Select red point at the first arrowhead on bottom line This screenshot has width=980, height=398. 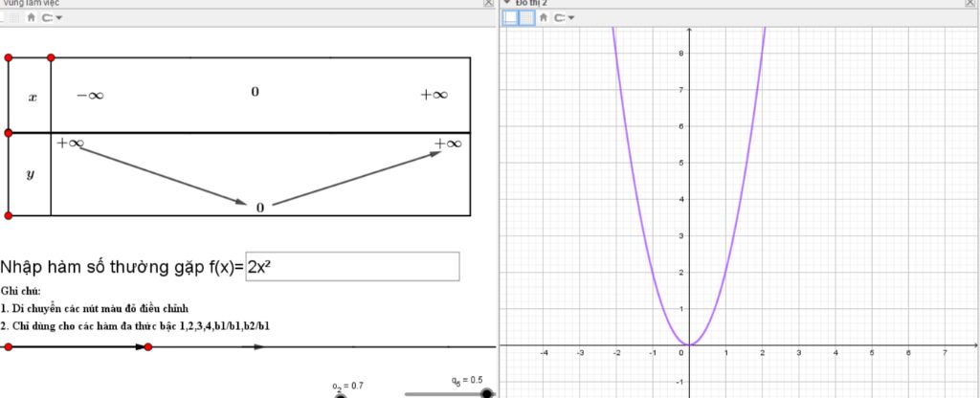point(147,346)
